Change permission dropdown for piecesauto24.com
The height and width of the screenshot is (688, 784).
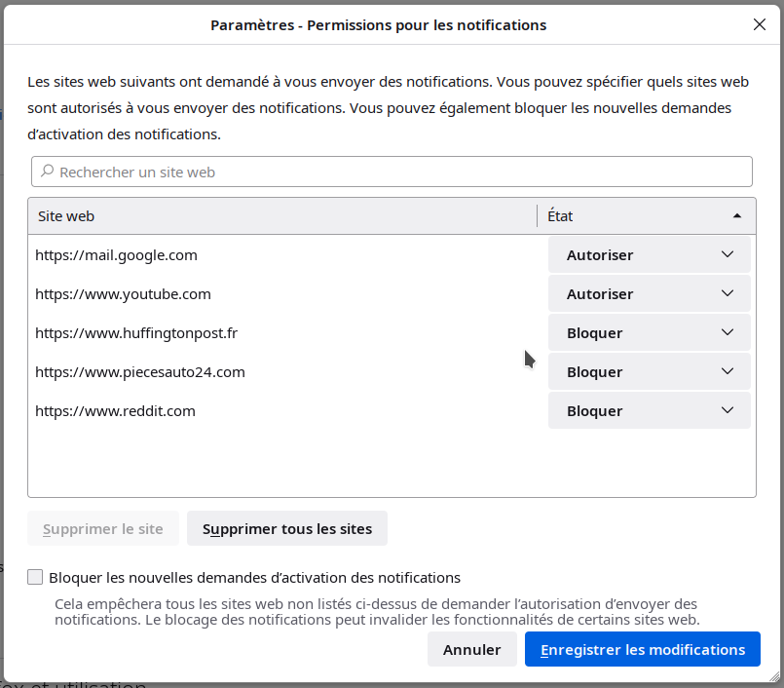(x=649, y=372)
